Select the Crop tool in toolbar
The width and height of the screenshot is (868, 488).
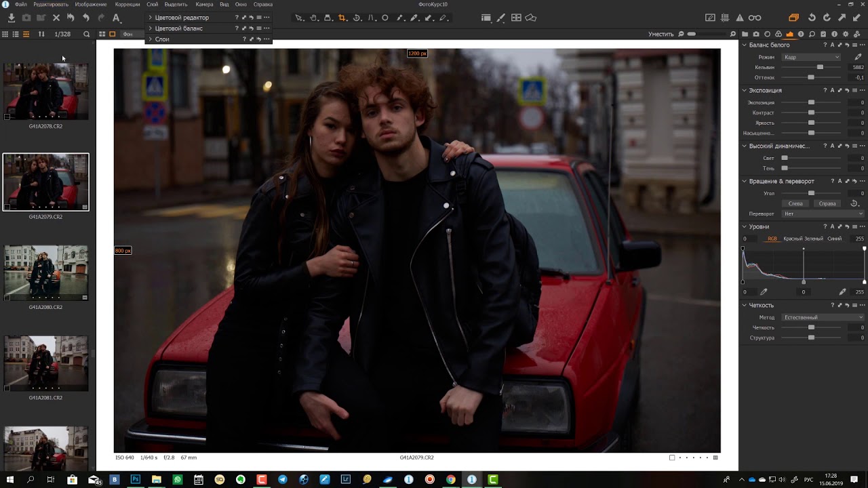tap(342, 18)
